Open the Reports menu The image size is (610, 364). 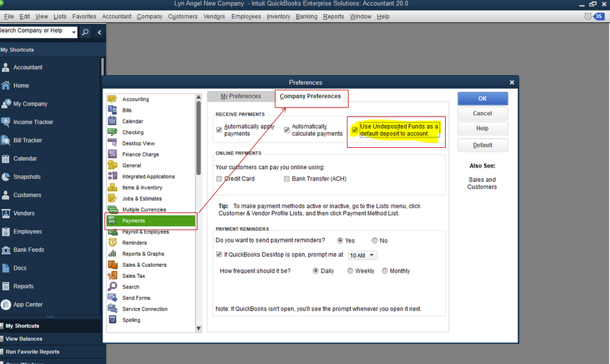coord(333,16)
